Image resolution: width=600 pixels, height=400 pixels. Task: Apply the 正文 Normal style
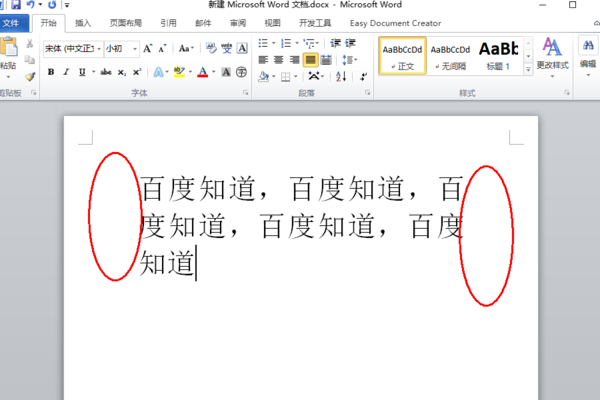click(402, 56)
